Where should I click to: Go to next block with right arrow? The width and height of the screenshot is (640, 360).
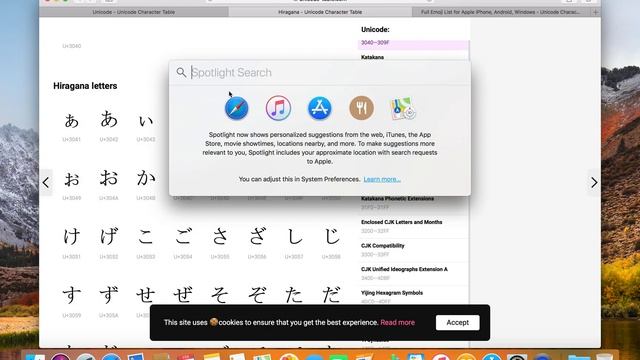[x=594, y=182]
